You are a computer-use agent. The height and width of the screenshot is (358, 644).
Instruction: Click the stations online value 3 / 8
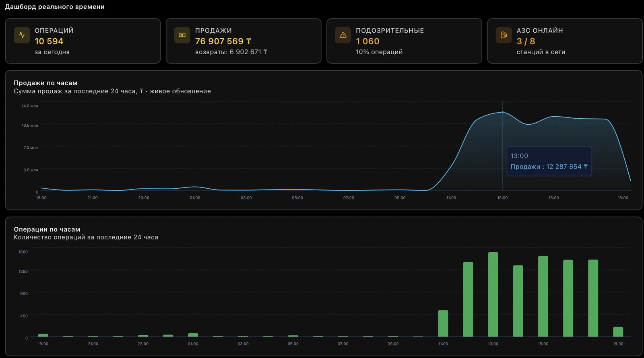coord(526,41)
